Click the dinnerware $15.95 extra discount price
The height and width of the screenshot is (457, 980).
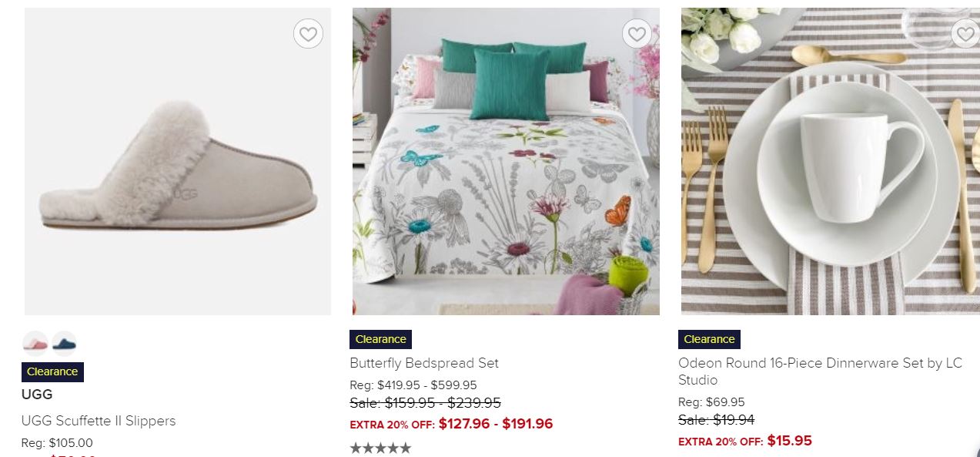790,441
